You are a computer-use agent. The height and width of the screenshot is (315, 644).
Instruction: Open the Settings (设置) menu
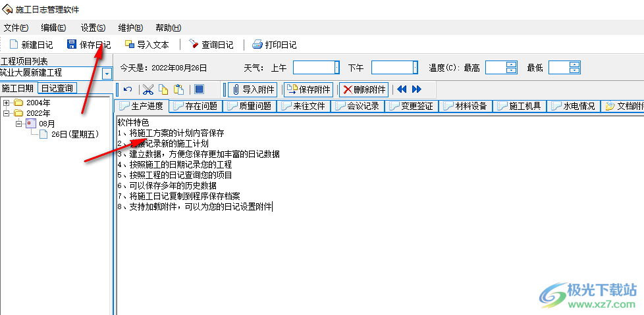click(x=94, y=28)
